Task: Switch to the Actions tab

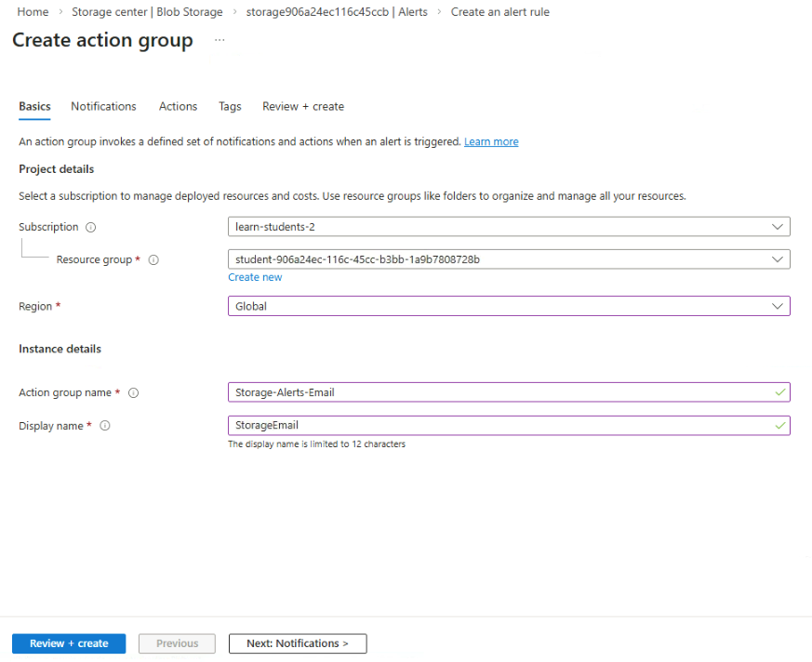Action: (x=178, y=107)
